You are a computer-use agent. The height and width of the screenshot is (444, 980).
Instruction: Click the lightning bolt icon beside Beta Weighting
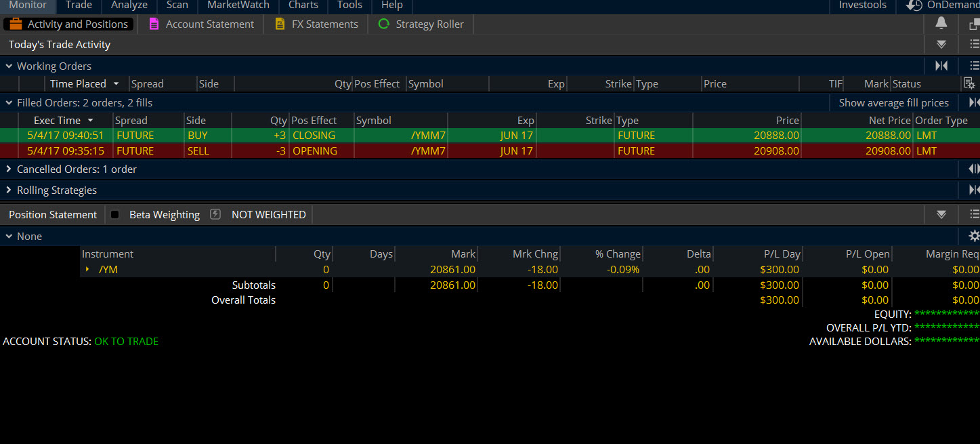215,214
